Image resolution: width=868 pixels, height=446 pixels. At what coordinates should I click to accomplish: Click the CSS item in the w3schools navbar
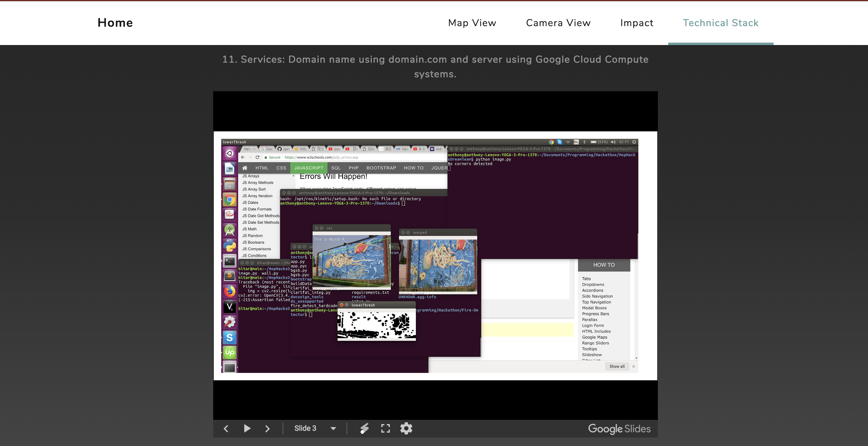[281, 168]
